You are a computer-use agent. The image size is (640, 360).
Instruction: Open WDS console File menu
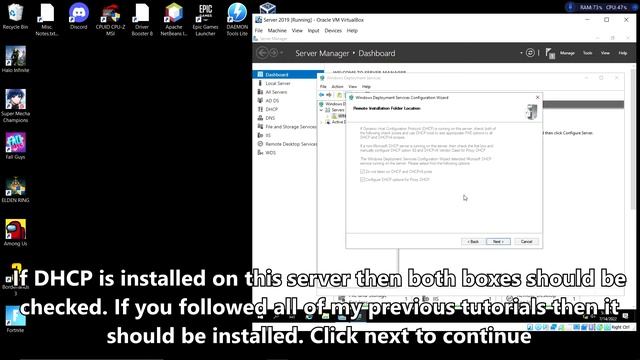point(323,87)
